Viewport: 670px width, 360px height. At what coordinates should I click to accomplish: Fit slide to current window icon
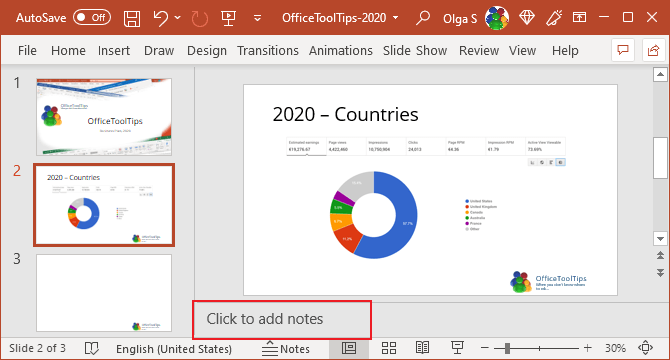pos(645,348)
